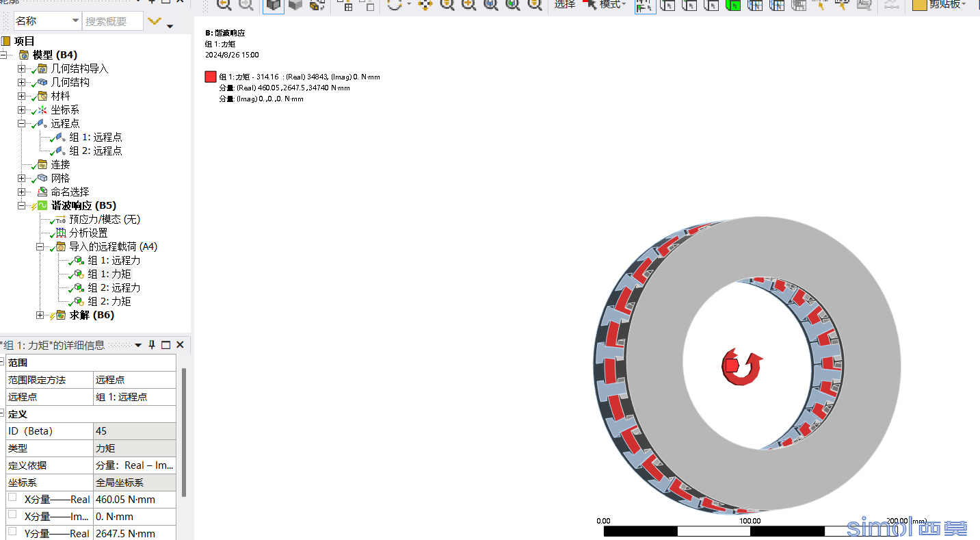The height and width of the screenshot is (540, 980).
Task: Select 组 1: 远程力 load in the tree
Action: tap(114, 260)
